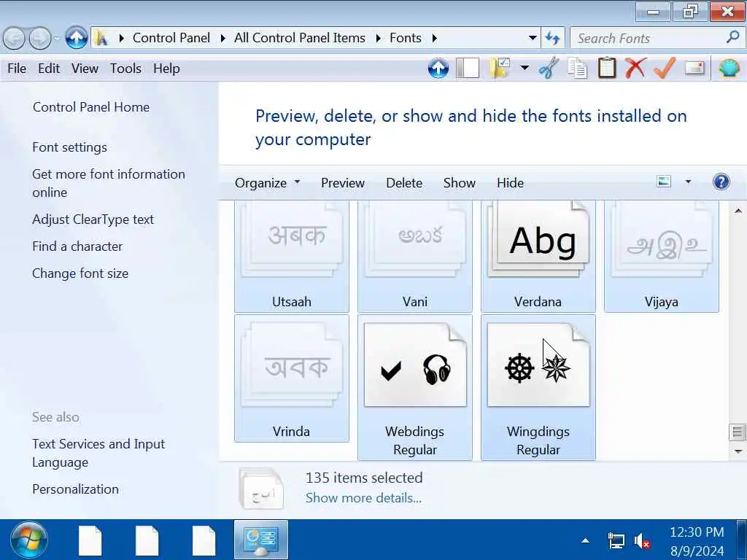Open the Help menu

(x=167, y=69)
